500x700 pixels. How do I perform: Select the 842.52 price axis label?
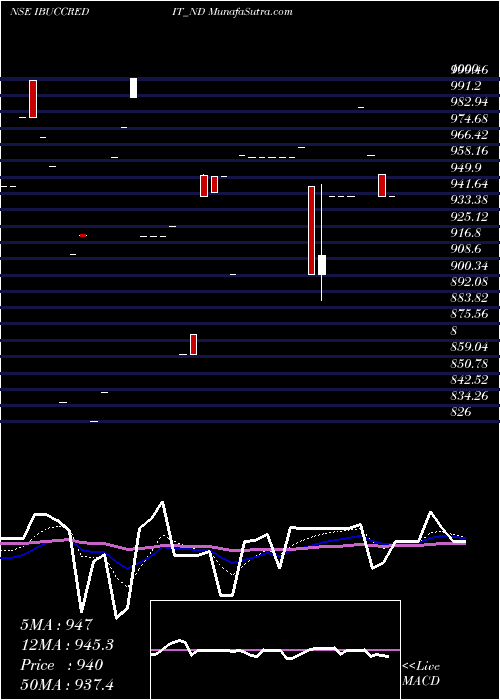click(469, 380)
